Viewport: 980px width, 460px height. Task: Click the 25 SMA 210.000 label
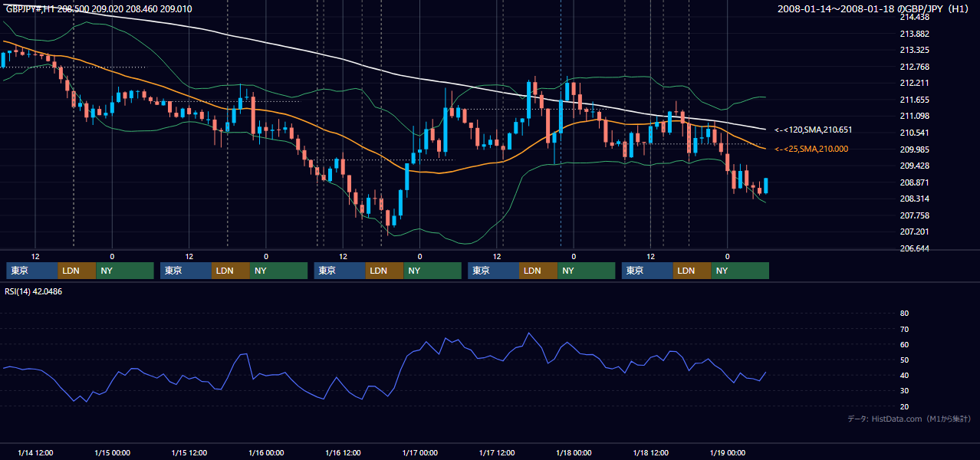(811, 149)
